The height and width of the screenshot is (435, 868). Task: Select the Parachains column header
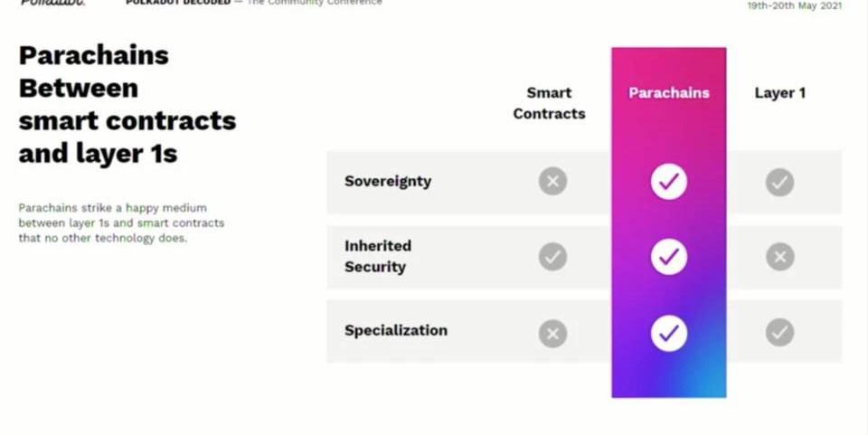tap(668, 92)
